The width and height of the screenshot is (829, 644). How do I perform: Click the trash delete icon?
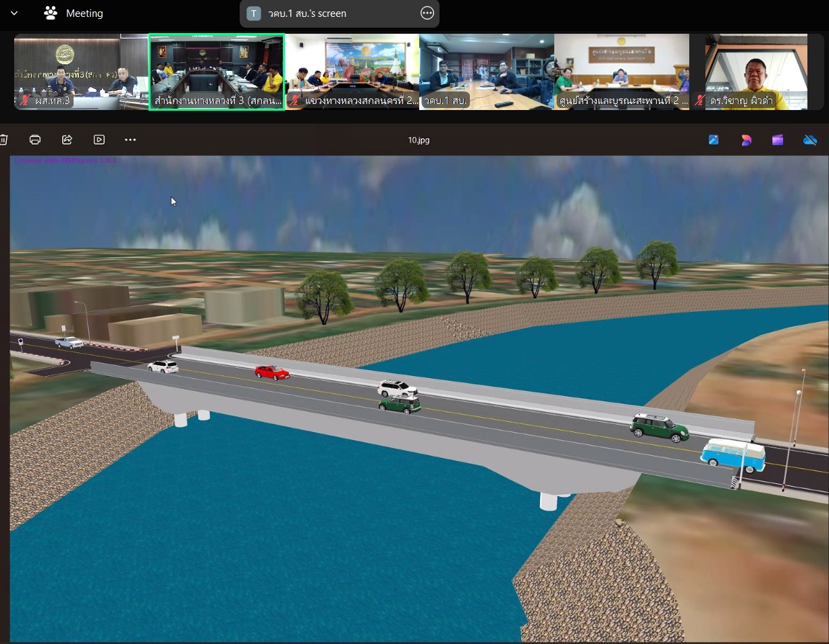(x=4, y=140)
